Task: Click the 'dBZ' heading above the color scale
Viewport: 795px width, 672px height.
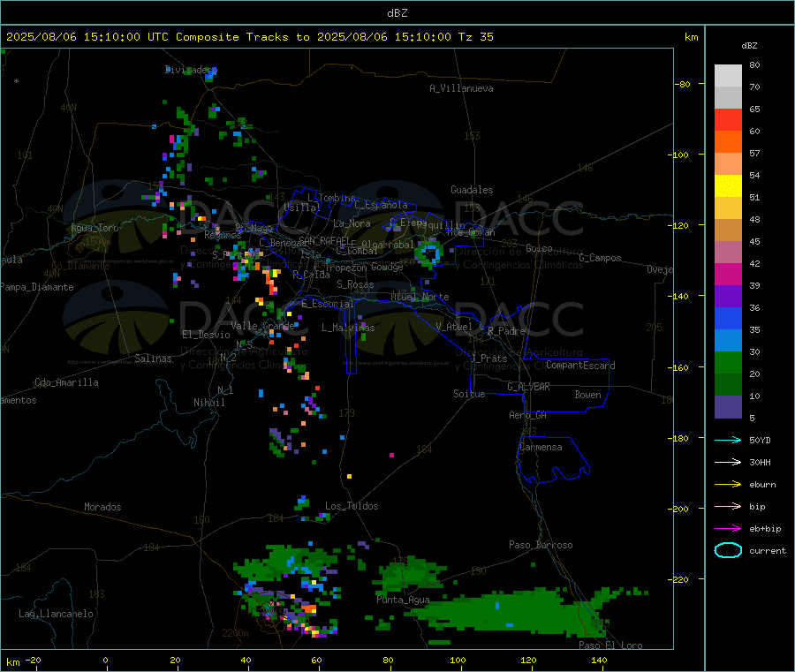Action: tap(749, 46)
